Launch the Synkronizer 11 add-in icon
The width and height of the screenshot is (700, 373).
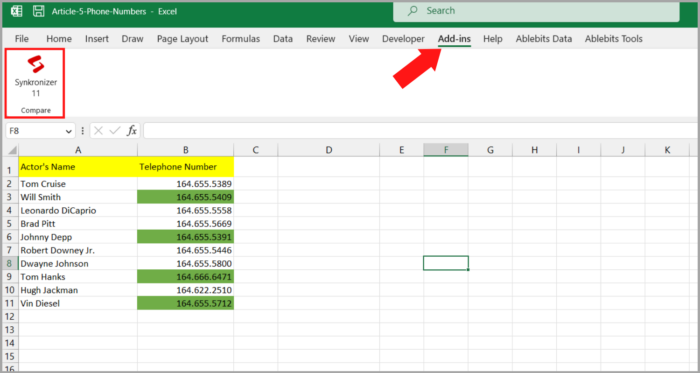coord(36,64)
